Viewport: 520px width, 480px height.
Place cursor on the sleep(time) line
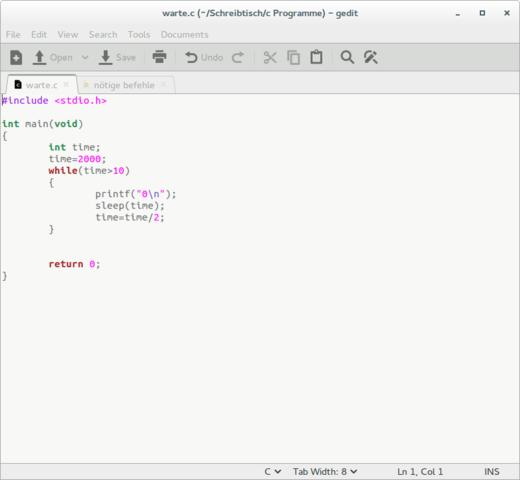(x=130, y=206)
